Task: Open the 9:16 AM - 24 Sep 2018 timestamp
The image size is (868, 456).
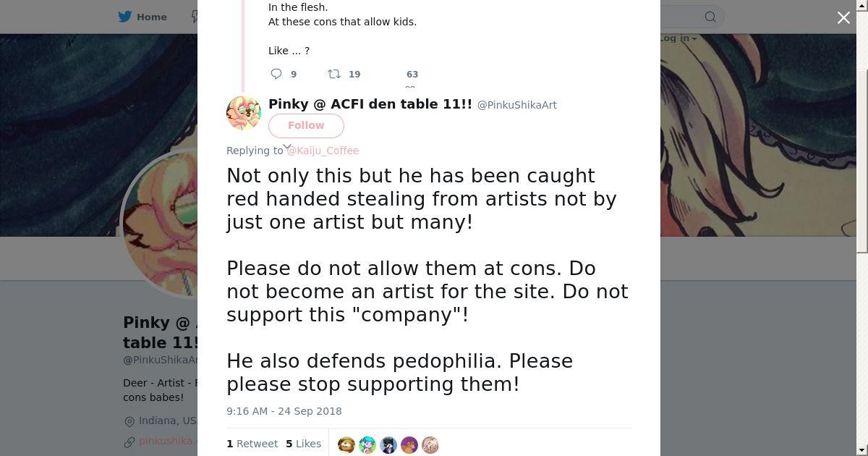Action: click(284, 411)
